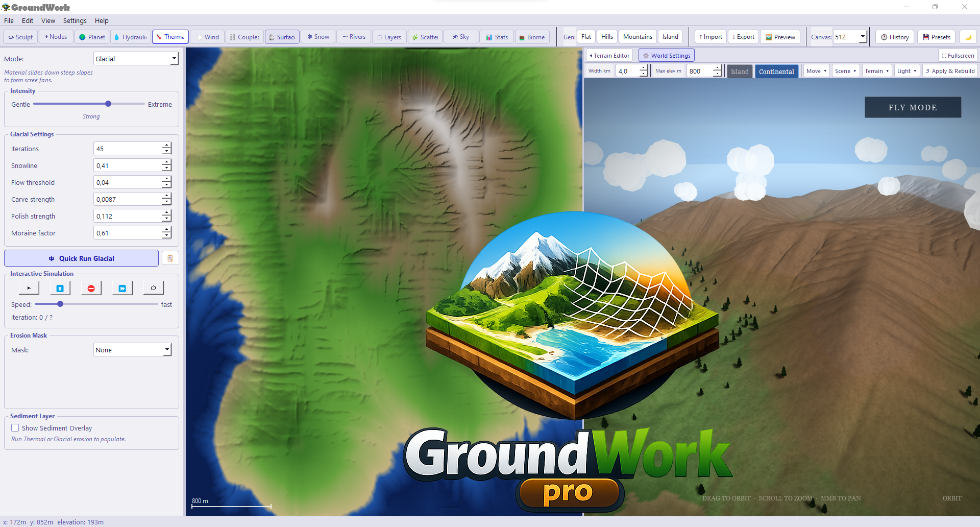Switch to the Planet tab
The image size is (980, 527).
point(92,37)
